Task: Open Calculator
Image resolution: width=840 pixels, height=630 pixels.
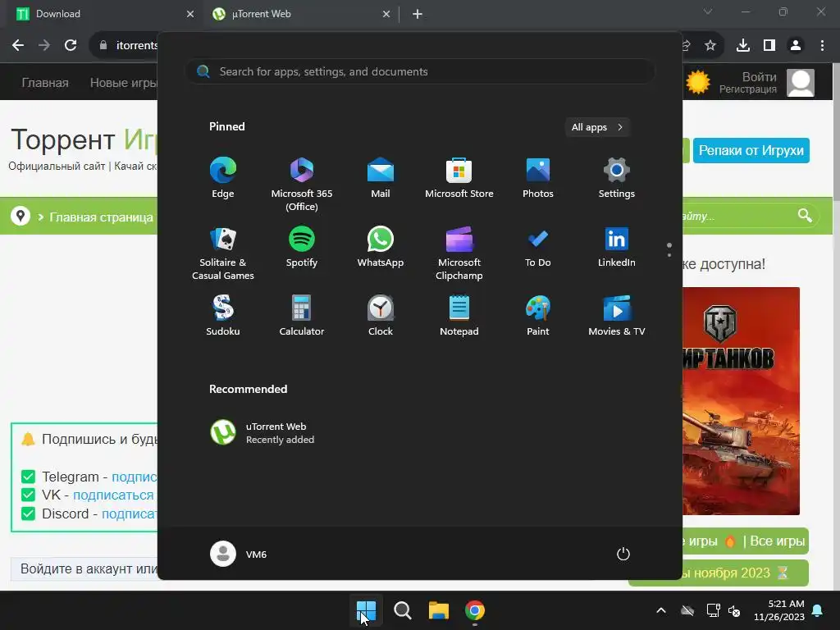Action: coord(302,316)
